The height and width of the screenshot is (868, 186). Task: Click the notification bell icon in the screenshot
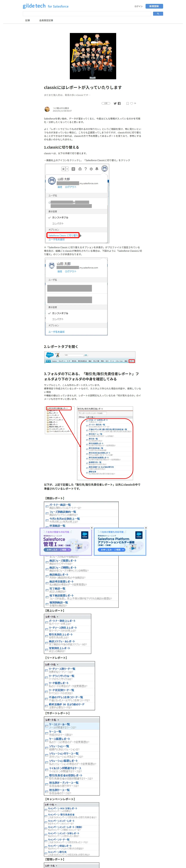97,169
